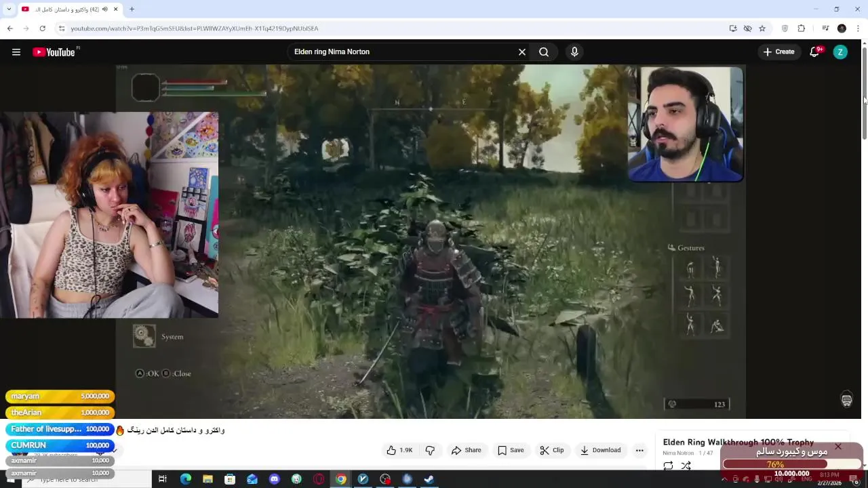Open the Create button

[x=778, y=52]
